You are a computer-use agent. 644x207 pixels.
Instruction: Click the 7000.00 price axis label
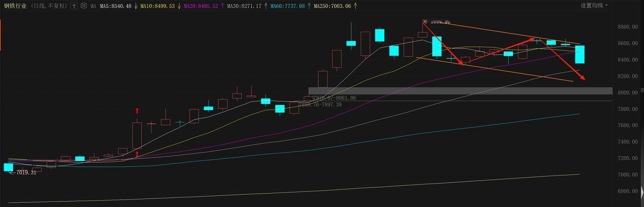(x=627, y=175)
